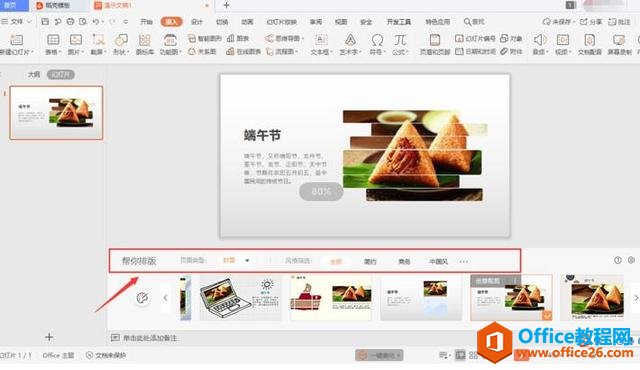
Task: Click the Document Dubbing icon
Action: (589, 40)
